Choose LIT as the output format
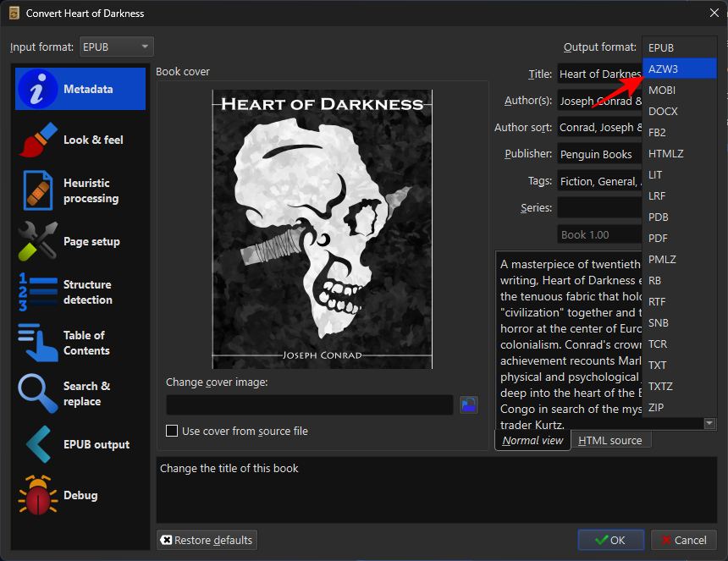Image resolution: width=728 pixels, height=561 pixels. click(x=680, y=175)
